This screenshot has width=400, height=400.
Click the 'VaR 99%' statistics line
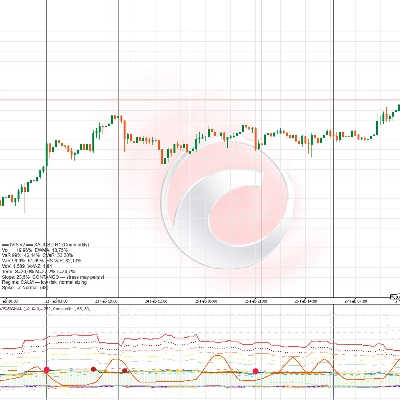(38, 255)
